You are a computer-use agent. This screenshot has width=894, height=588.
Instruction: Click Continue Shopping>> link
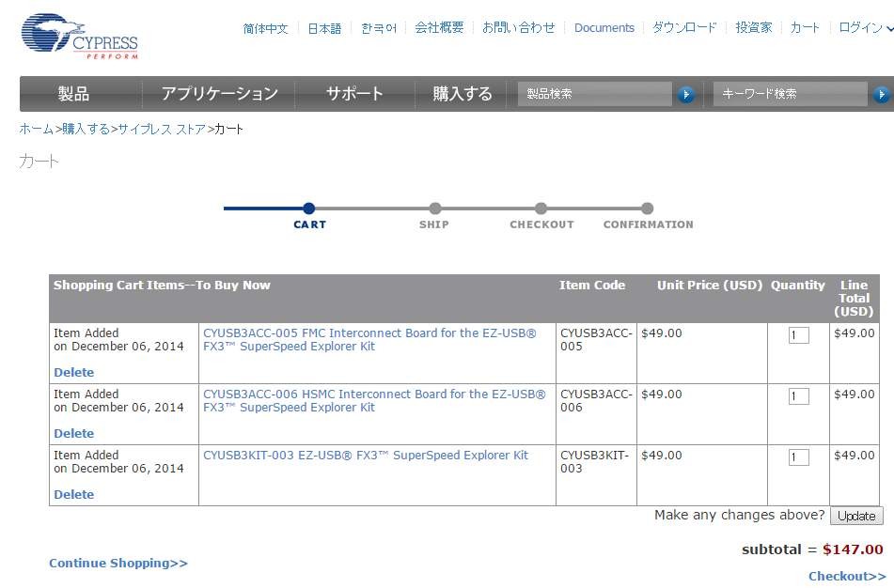tap(118, 563)
